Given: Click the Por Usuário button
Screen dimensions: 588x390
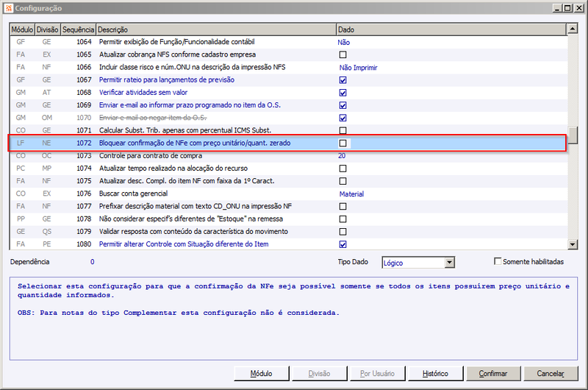Looking at the screenshot, I should coord(377,374).
